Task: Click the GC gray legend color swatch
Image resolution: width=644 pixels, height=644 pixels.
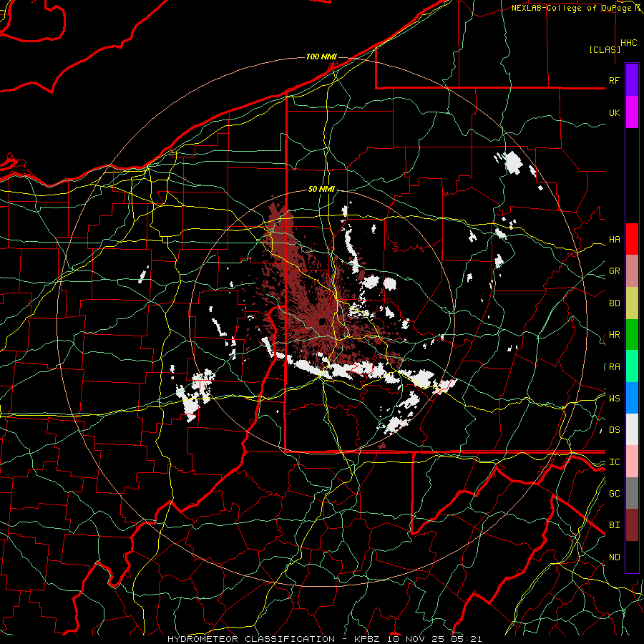Action: (x=632, y=493)
